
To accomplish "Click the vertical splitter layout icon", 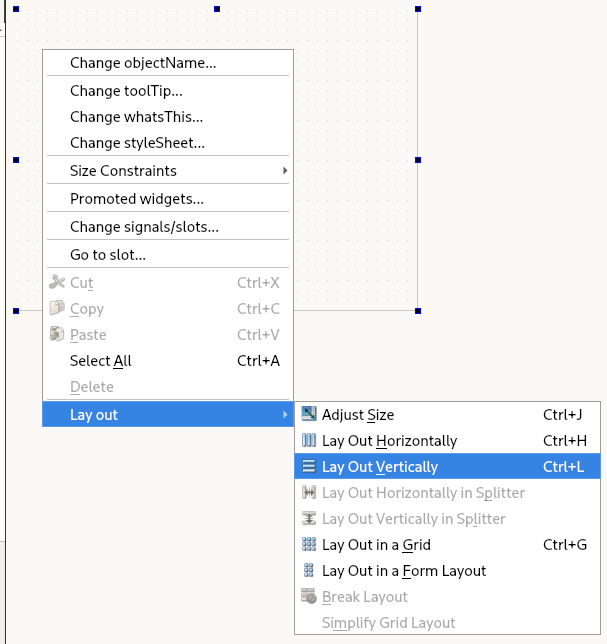I will pyautogui.click(x=309, y=518).
